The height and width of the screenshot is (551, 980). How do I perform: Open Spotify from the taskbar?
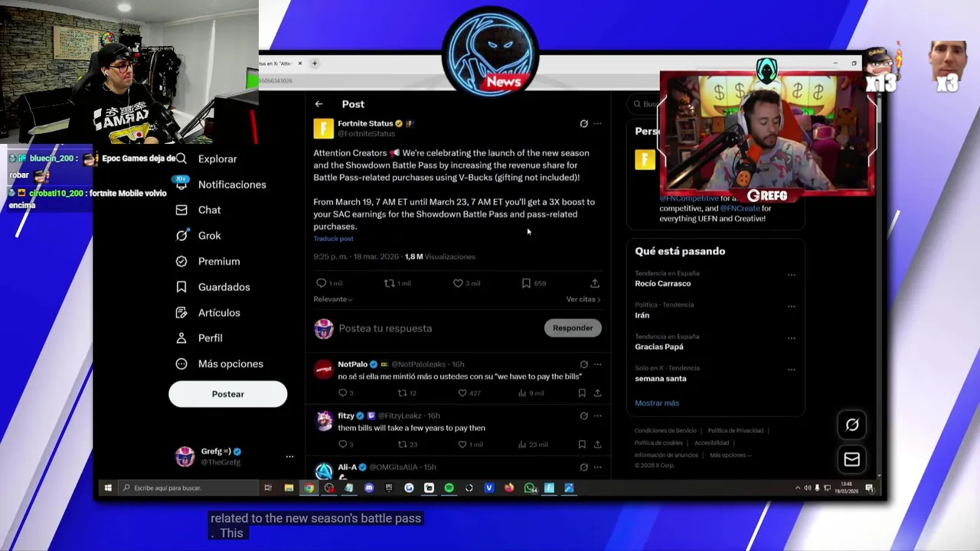(x=449, y=488)
